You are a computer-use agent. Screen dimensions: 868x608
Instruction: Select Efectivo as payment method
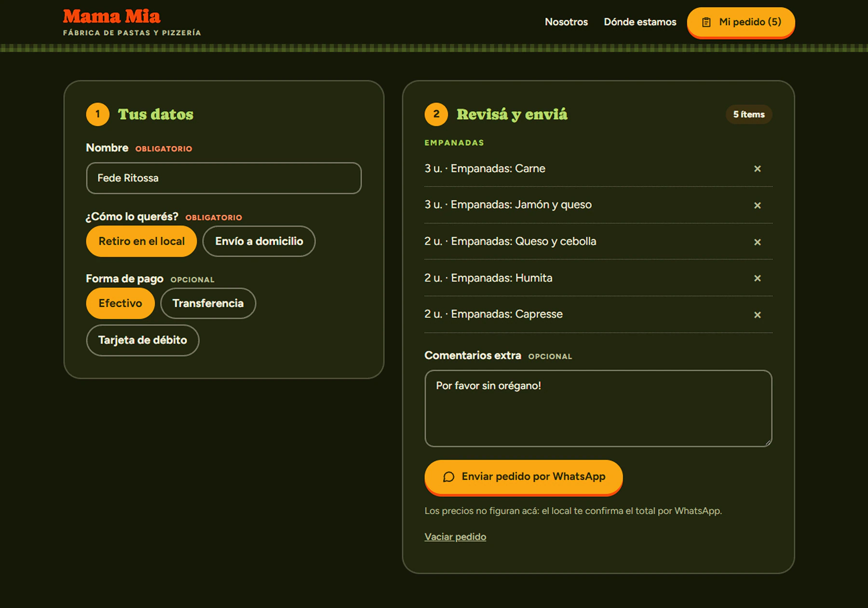(x=120, y=303)
